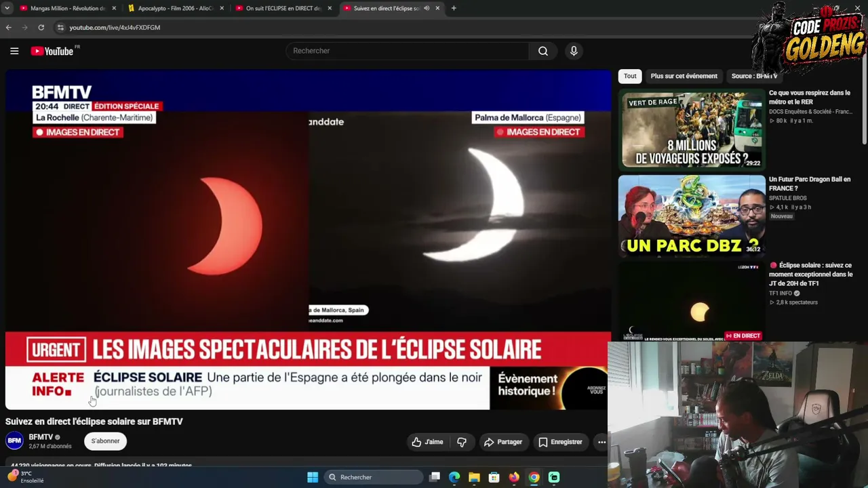The height and width of the screenshot is (488, 868).
Task: Go back with the browser back arrow
Action: [9, 27]
